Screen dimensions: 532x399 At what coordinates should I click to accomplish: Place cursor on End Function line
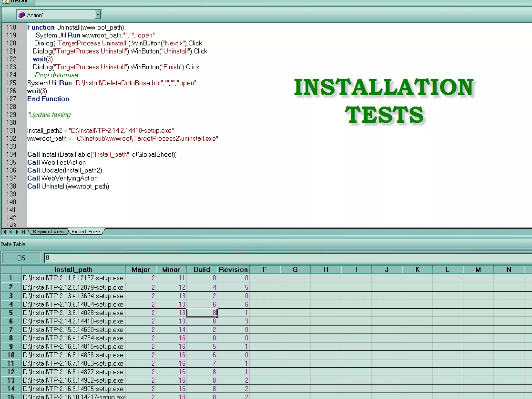coord(48,99)
